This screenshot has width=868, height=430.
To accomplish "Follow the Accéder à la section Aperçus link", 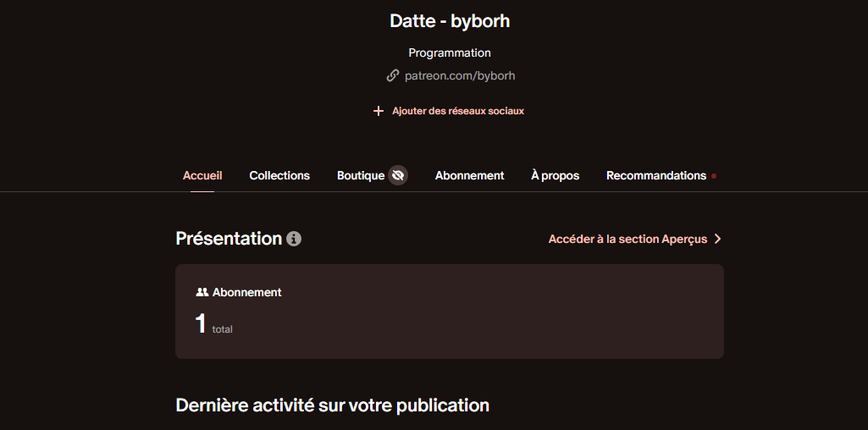I will point(627,239).
